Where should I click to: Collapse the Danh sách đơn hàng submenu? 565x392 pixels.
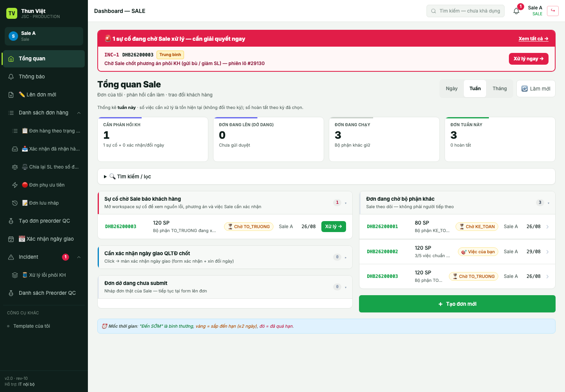pos(79,113)
